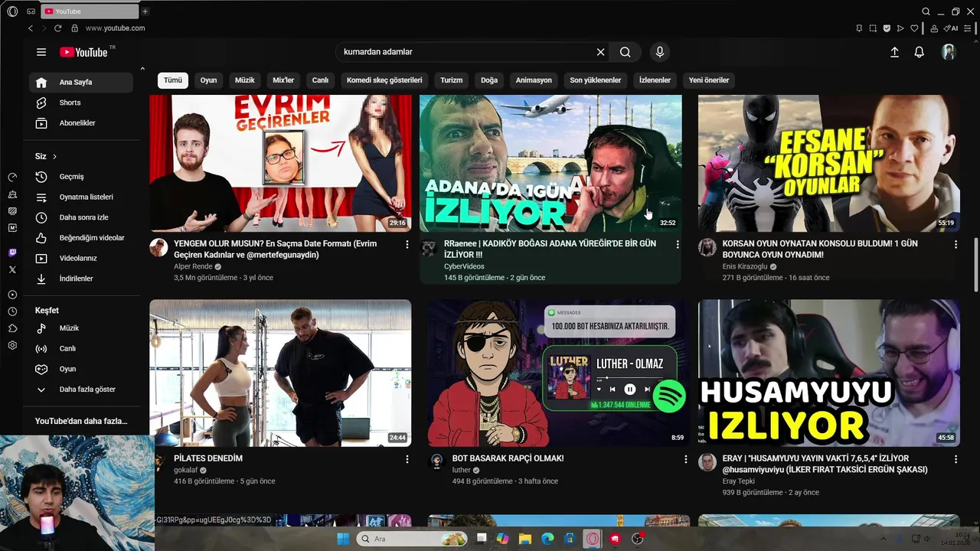Open more options for PİLATES DENEDİM video

[407, 459]
